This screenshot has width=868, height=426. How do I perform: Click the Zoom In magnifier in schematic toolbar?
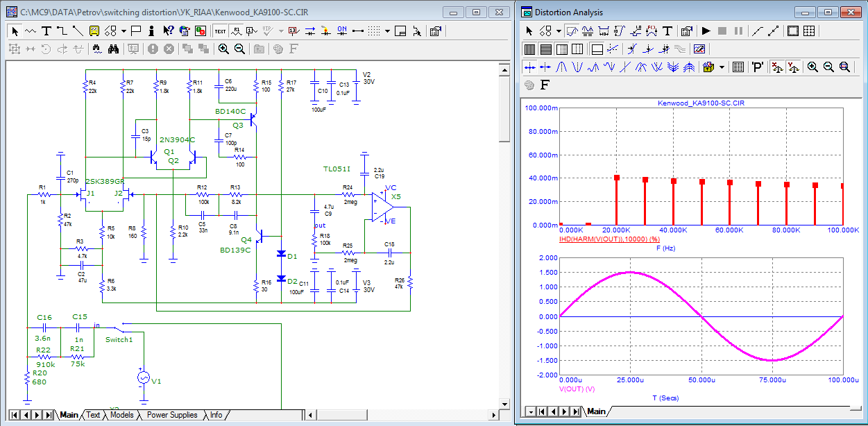coord(223,49)
